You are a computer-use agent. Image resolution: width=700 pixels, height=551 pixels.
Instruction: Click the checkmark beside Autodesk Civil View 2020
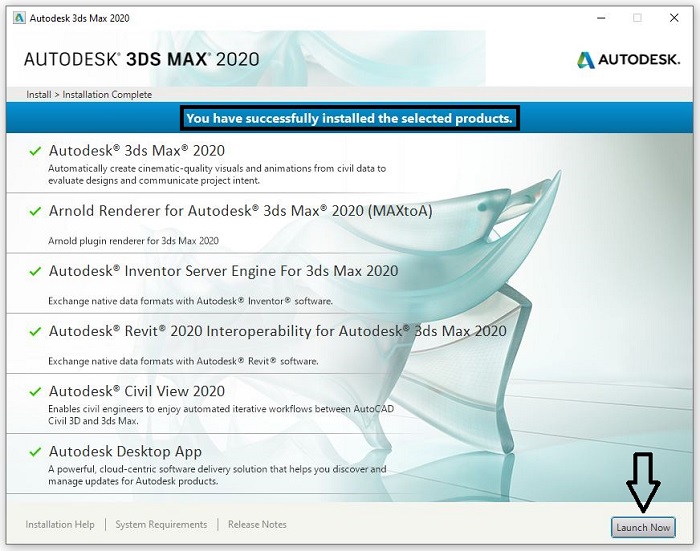tap(35, 392)
